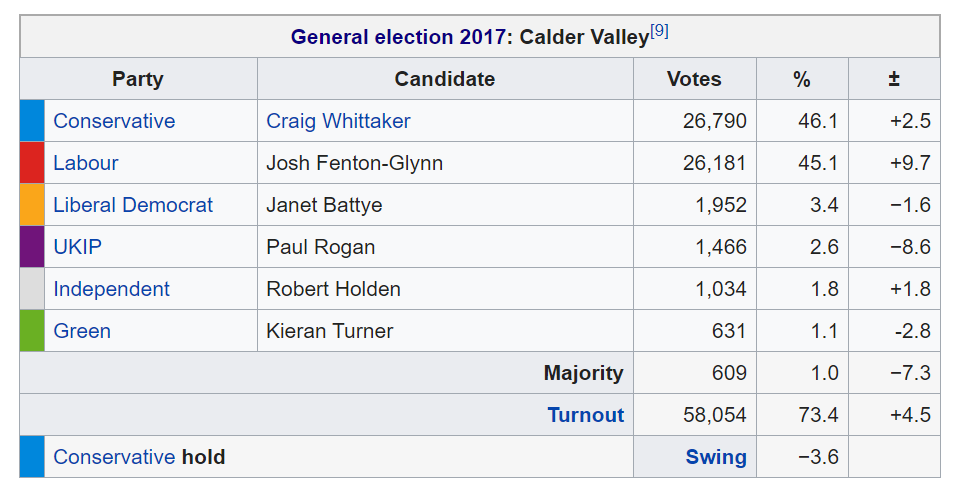Open citation reference 9
The height and width of the screenshot is (491, 957).
[659, 31]
